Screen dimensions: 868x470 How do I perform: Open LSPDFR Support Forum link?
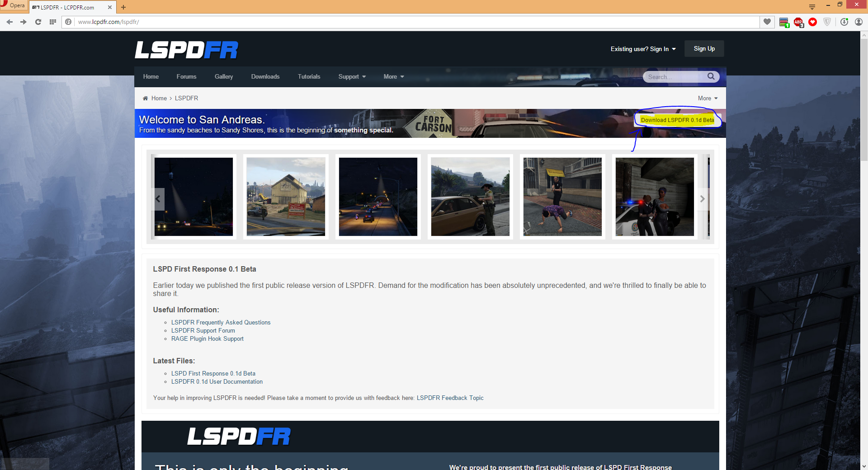coord(203,330)
